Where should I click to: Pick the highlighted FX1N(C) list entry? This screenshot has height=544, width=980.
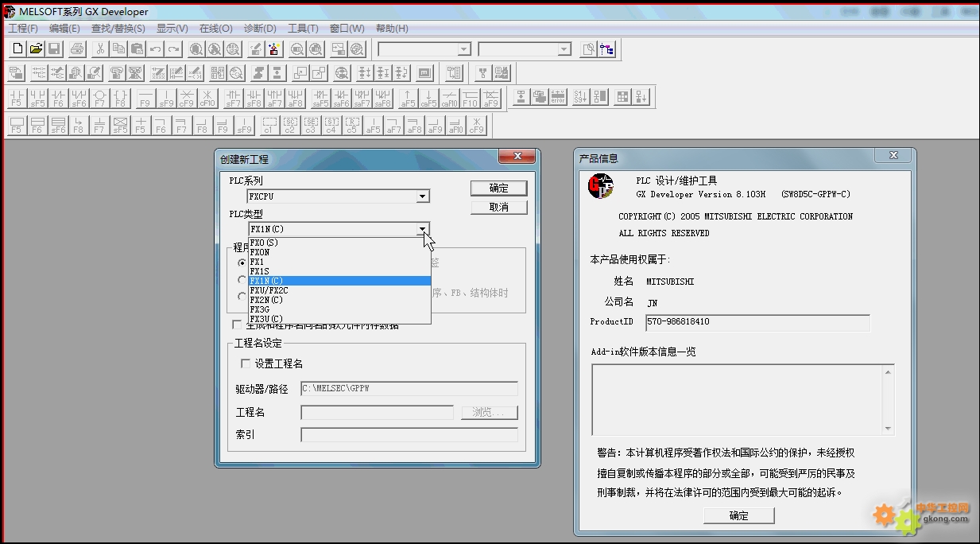(x=339, y=281)
